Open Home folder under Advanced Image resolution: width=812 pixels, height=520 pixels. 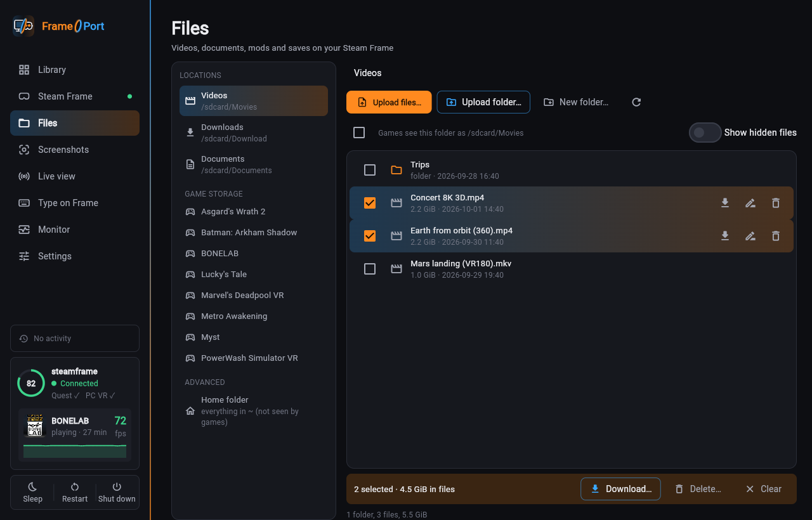pyautogui.click(x=254, y=411)
